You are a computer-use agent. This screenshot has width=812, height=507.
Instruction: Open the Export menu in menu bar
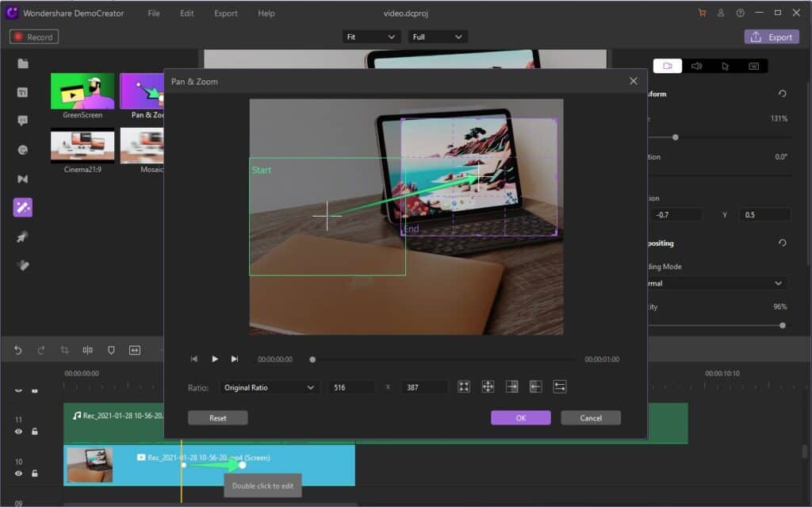225,13
